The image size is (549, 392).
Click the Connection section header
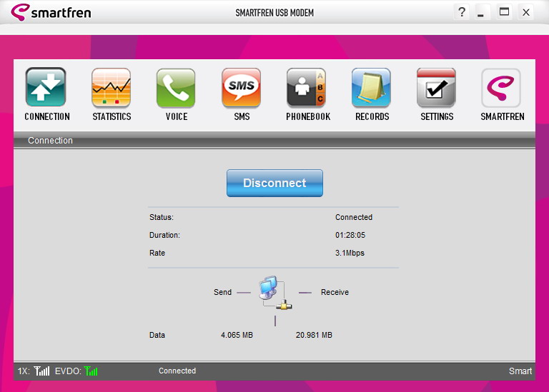pyautogui.click(x=51, y=140)
